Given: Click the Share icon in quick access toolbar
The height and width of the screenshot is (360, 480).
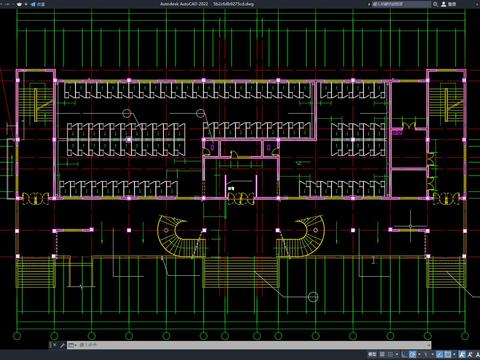Looking at the screenshot, I should [33, 4].
